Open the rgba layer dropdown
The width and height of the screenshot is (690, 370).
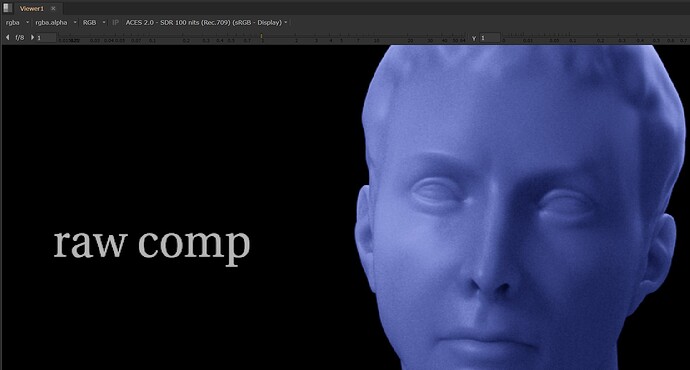click(17, 22)
